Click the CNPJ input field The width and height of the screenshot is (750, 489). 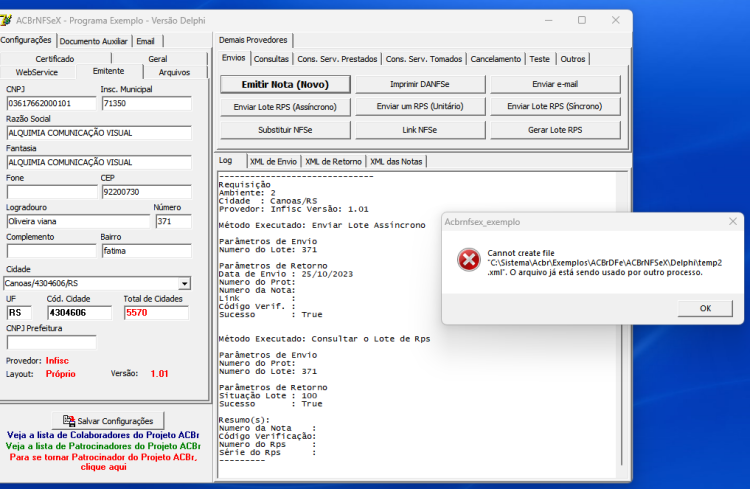tap(51, 103)
